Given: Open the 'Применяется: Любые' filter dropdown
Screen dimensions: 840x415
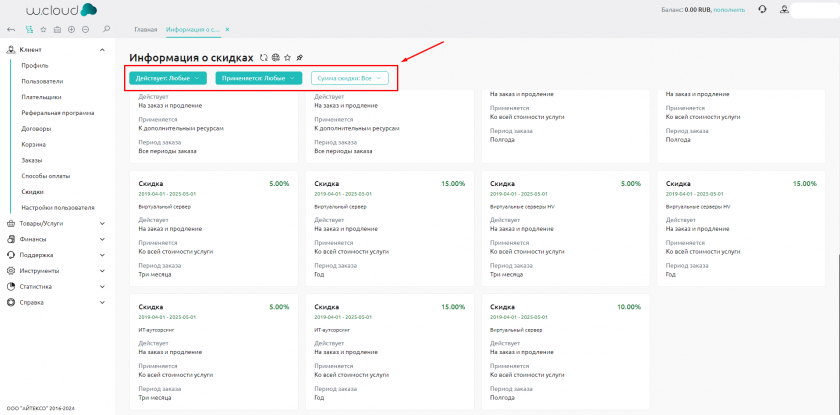Looking at the screenshot, I should pos(260,78).
